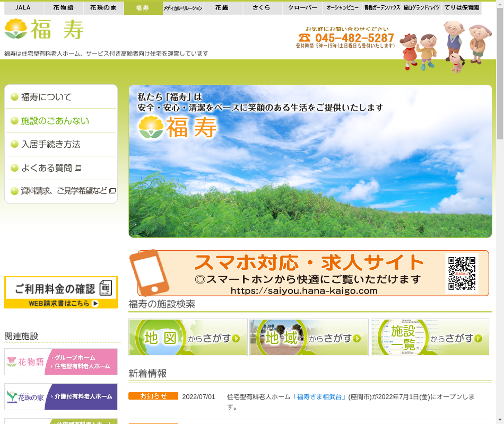Click the telephone icon beside 045-482-5287
Viewport: 504px width, 424px height.
(x=305, y=38)
